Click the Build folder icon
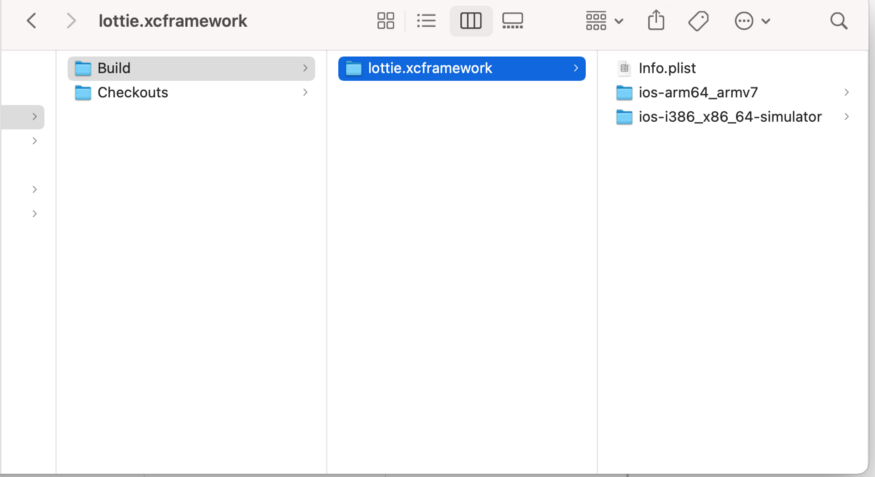This screenshot has width=875, height=477. 83,68
